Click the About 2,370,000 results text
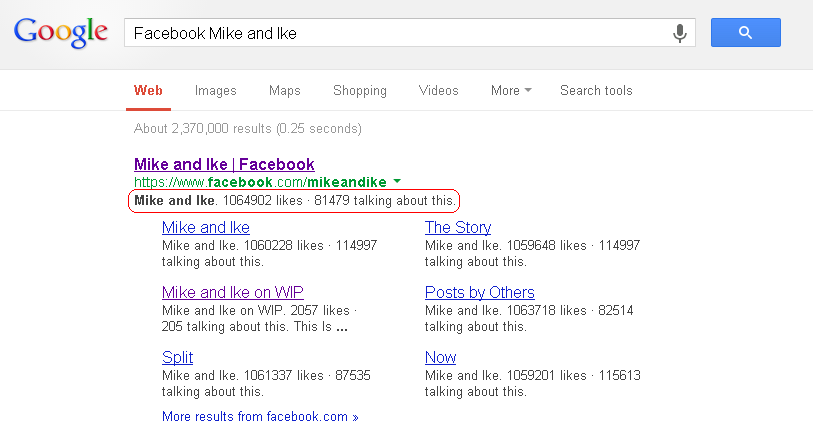 click(x=248, y=129)
